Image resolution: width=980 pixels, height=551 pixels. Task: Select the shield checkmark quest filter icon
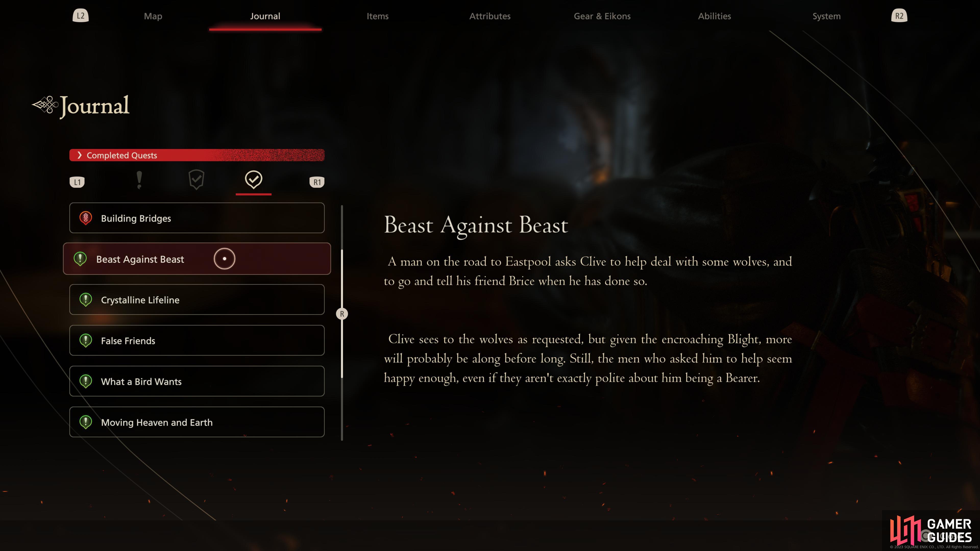pyautogui.click(x=196, y=180)
